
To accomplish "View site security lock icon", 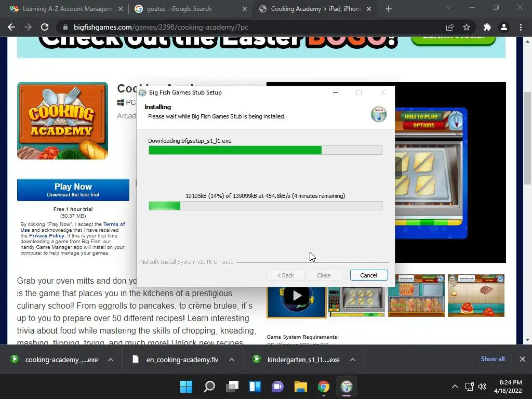I will [x=65, y=27].
